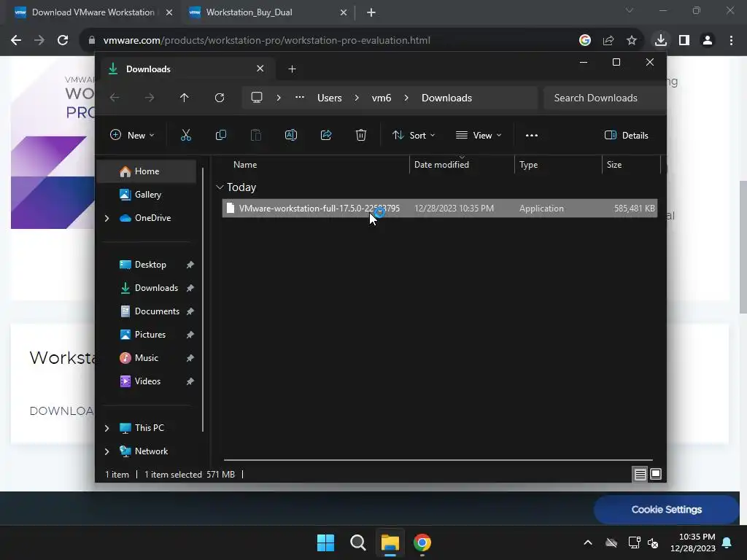The image size is (747, 560).
Task: Close the Downloads Explorer tab
Action: coord(260,69)
